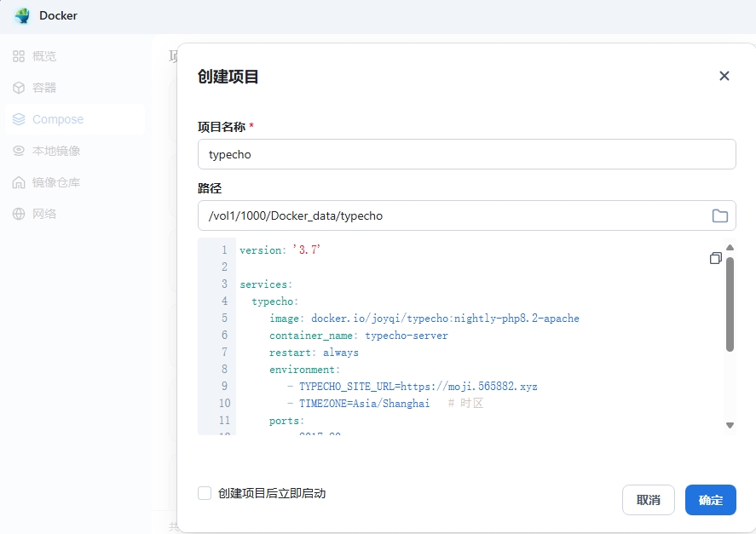Screen dimensions: 756x534
Task: Go to the 本地镜像 menu item
Action: pos(56,151)
